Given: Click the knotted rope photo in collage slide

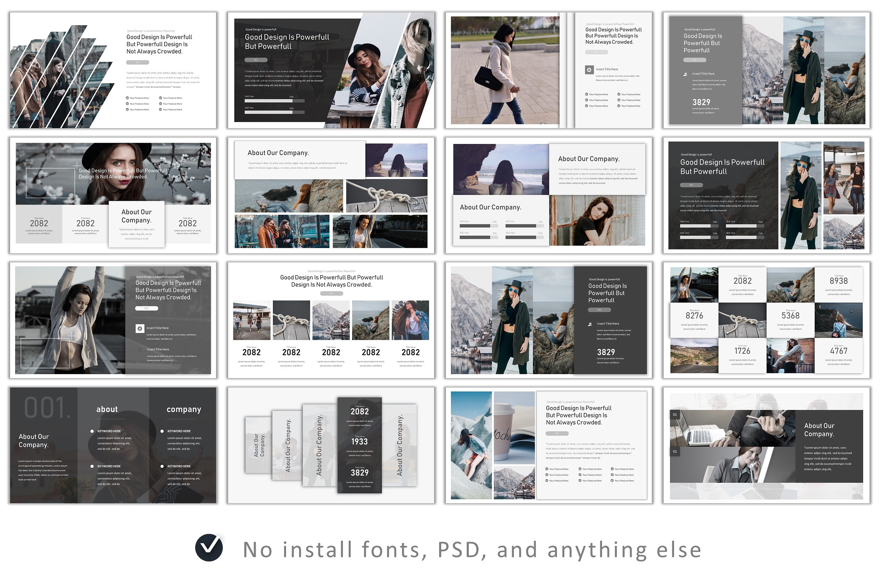Looking at the screenshot, I should (386, 196).
